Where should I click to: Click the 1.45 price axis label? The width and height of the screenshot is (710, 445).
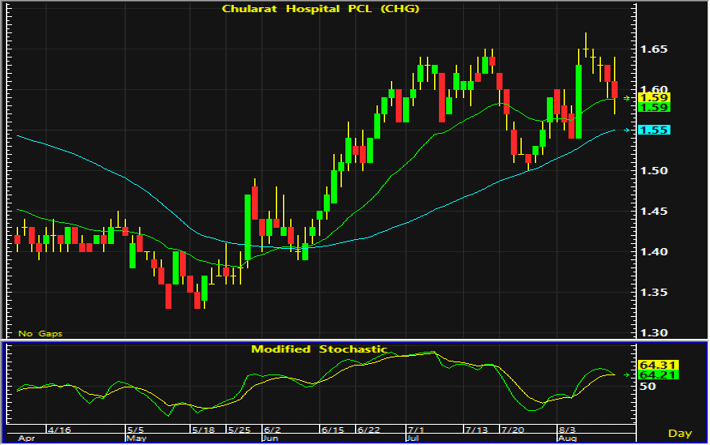[x=653, y=211]
